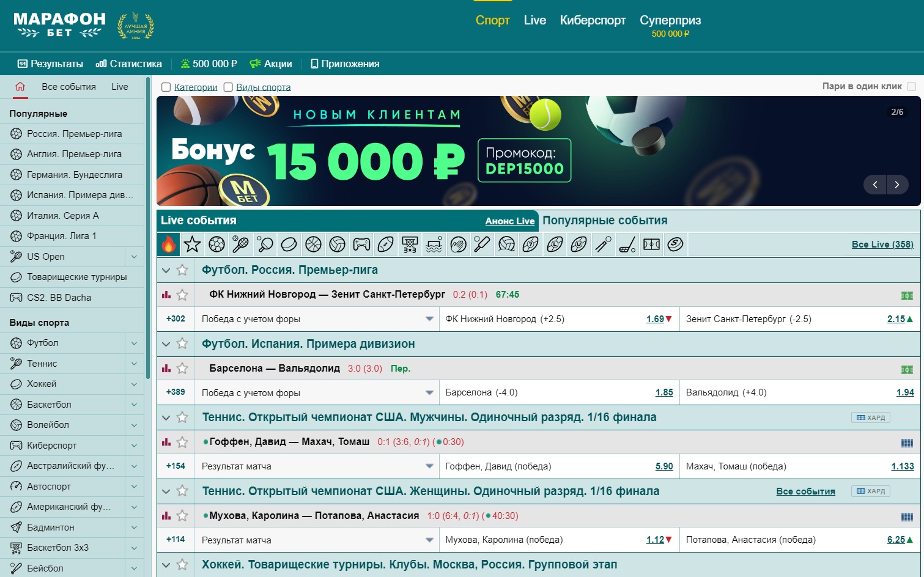The width and height of the screenshot is (924, 577).
Task: Open pitch tracker icon for Нижний Новгород match
Action: (907, 295)
